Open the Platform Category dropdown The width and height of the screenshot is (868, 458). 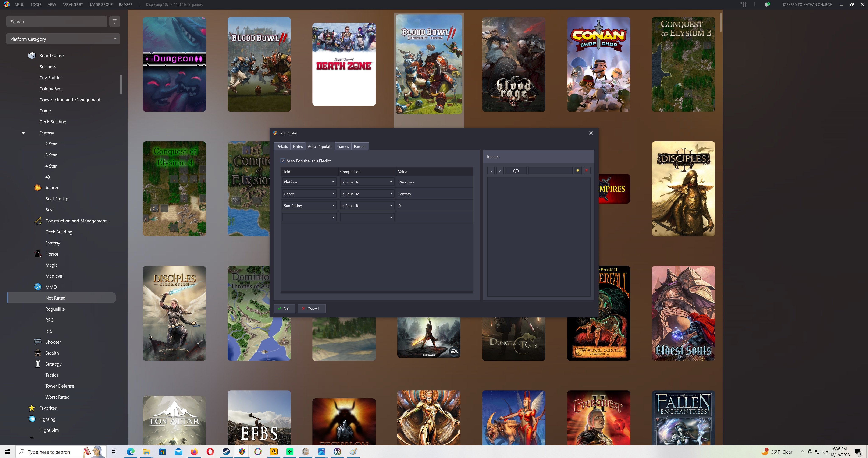point(63,39)
